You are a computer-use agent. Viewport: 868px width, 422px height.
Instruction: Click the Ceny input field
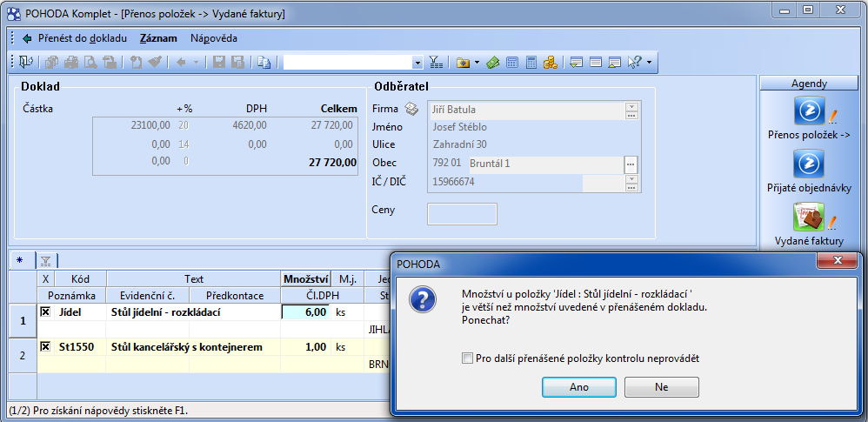(x=462, y=214)
